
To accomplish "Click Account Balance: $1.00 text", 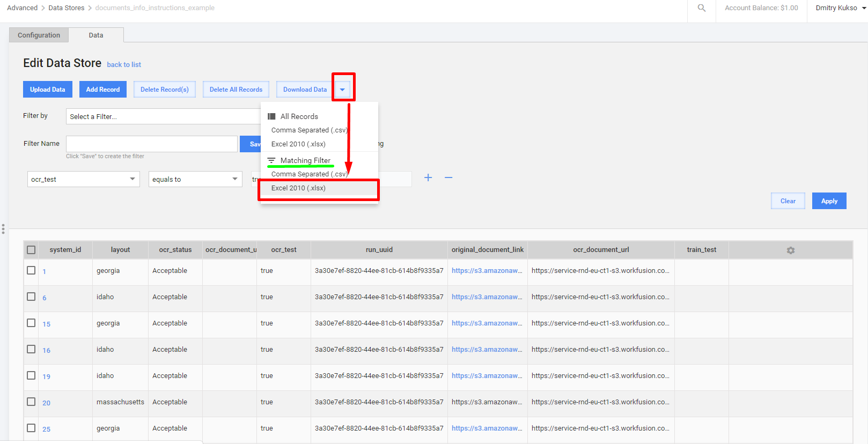I will [x=761, y=8].
